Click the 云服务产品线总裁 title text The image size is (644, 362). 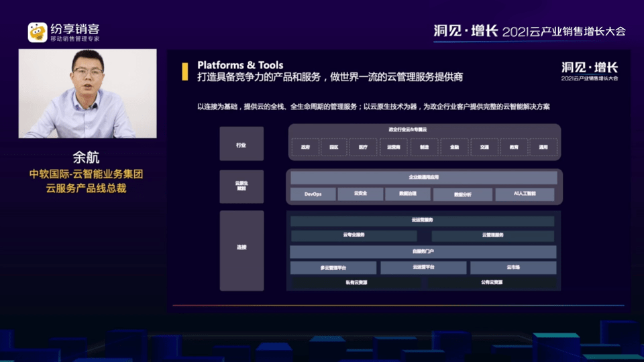pos(86,188)
